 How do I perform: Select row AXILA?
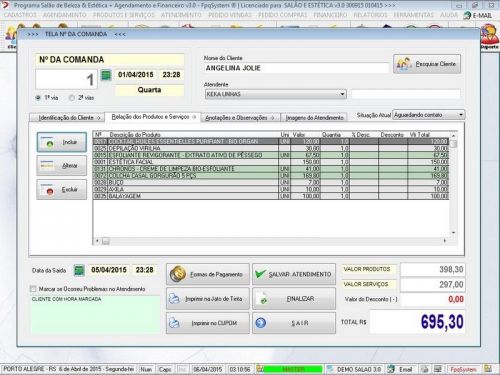coord(271,189)
